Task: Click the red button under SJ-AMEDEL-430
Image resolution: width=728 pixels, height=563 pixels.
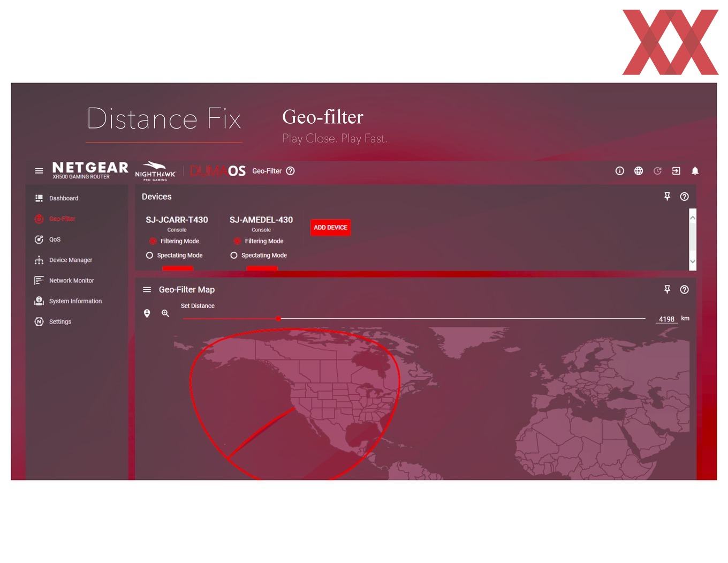Action: coord(262,268)
